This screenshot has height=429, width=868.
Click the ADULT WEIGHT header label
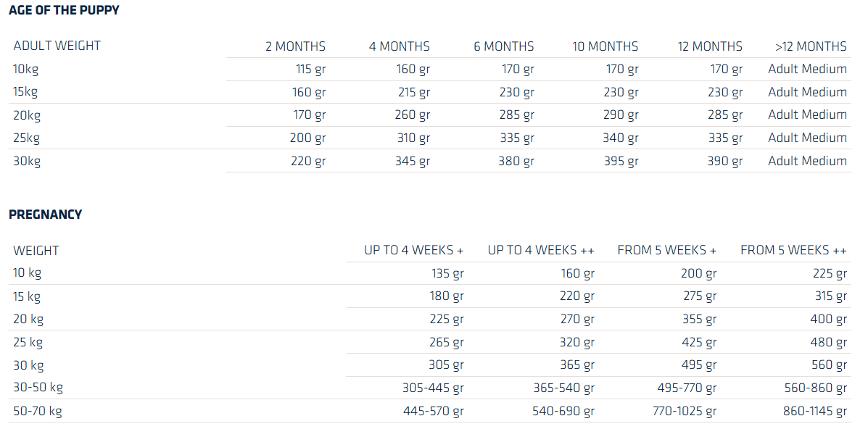(57, 46)
